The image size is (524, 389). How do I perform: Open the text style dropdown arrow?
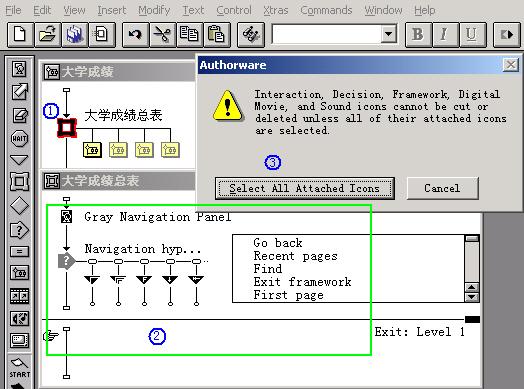[388, 34]
